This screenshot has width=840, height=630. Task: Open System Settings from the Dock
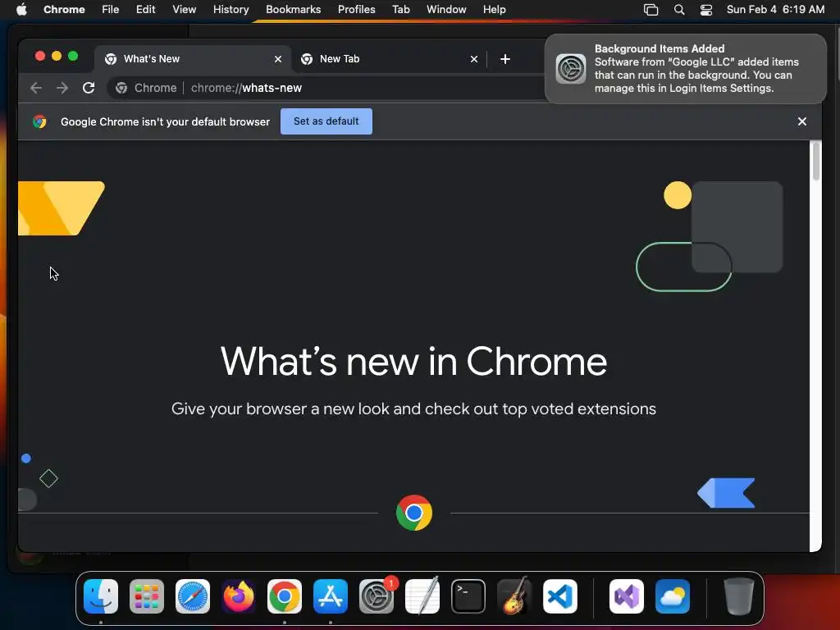376,596
